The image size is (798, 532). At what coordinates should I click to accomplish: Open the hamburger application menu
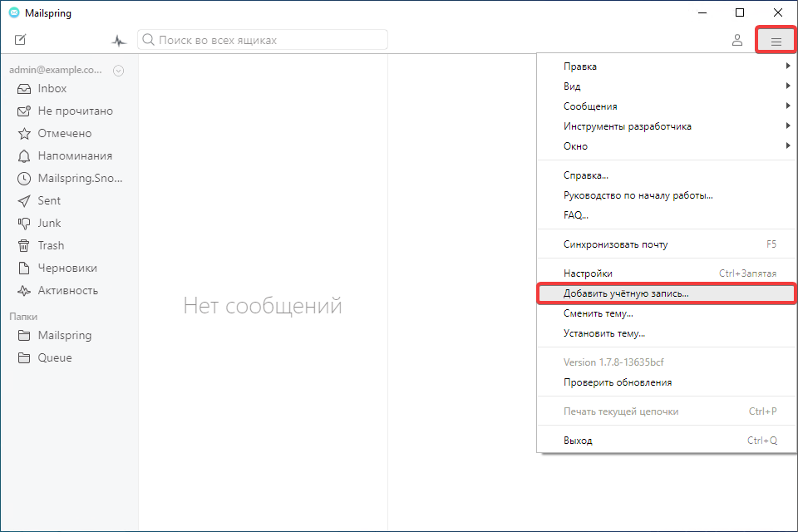coord(776,41)
